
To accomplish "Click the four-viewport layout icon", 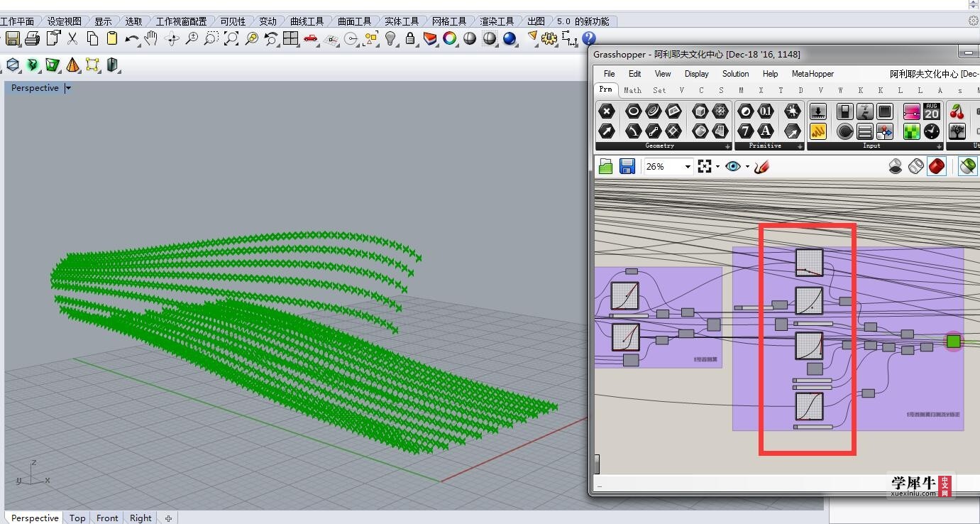I will (291, 38).
